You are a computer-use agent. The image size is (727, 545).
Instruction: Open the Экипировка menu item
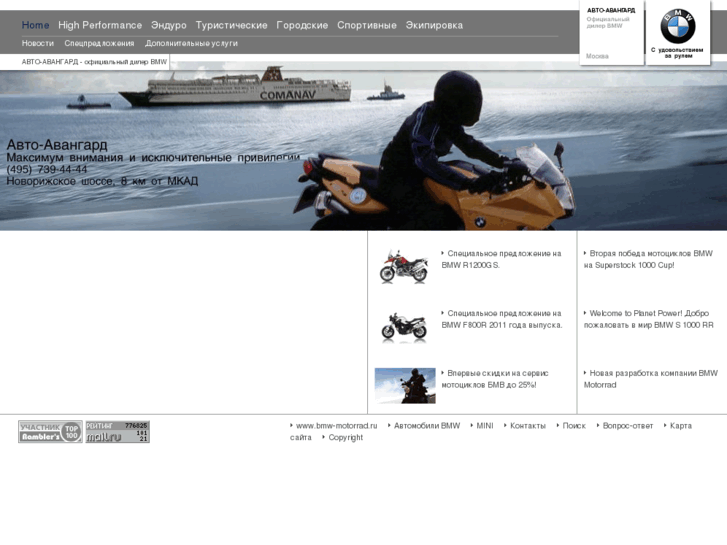[434, 26]
